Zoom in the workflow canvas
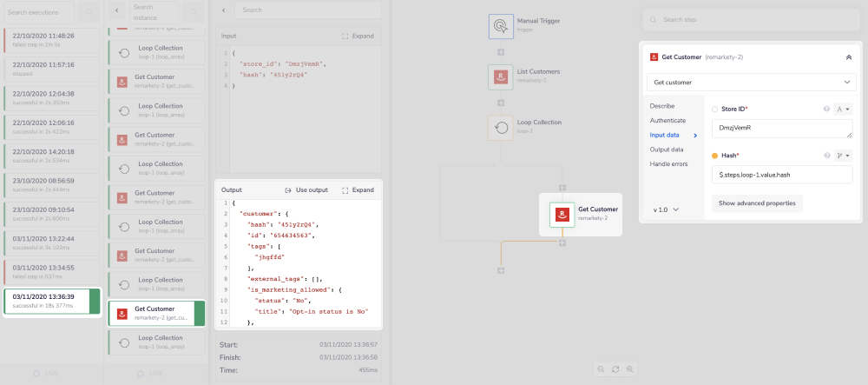Viewport: 868px width, 385px height. pyautogui.click(x=630, y=369)
